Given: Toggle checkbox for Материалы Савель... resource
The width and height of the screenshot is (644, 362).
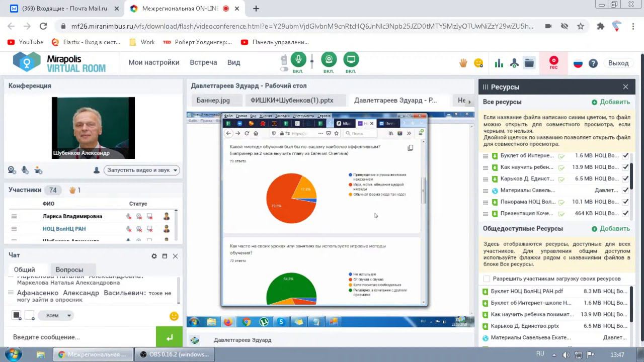Looking at the screenshot, I should point(625,191).
